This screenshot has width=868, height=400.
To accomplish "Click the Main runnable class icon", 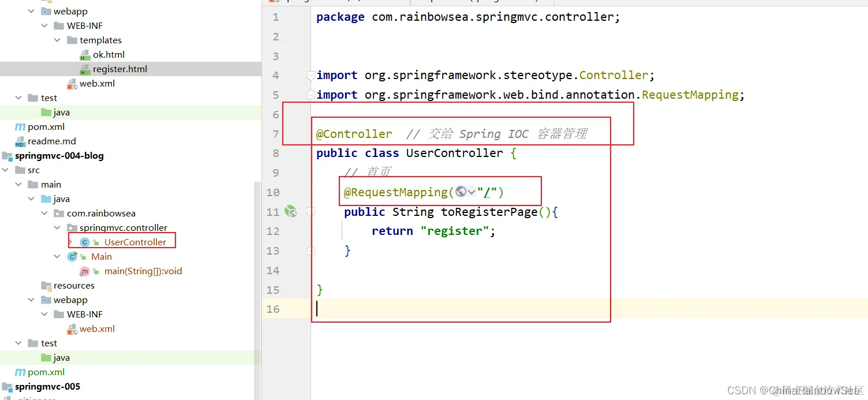I will click(72, 257).
